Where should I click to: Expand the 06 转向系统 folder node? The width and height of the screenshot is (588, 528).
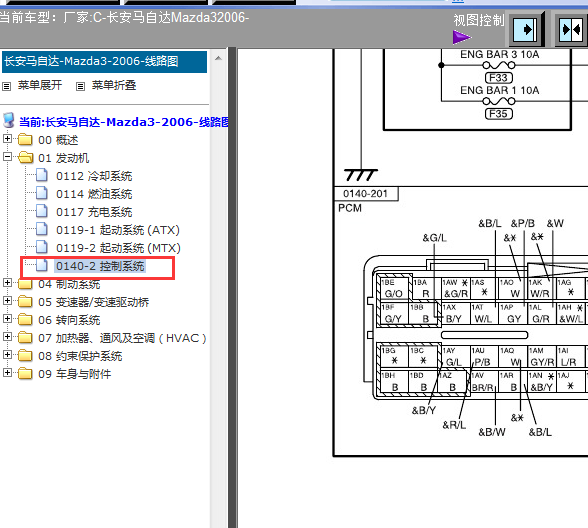pos(7,319)
